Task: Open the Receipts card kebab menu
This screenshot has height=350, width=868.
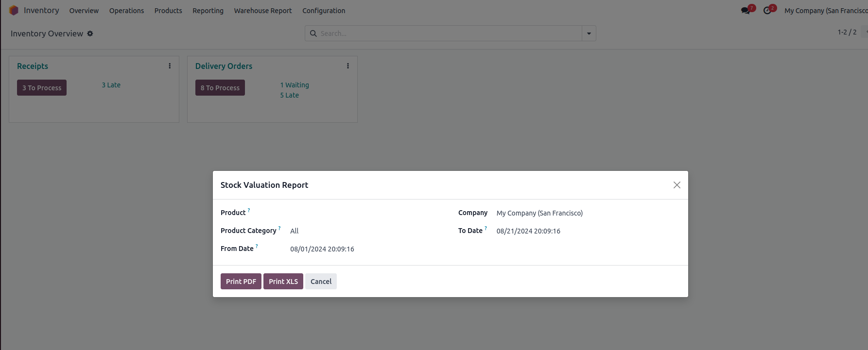Action: (170, 66)
